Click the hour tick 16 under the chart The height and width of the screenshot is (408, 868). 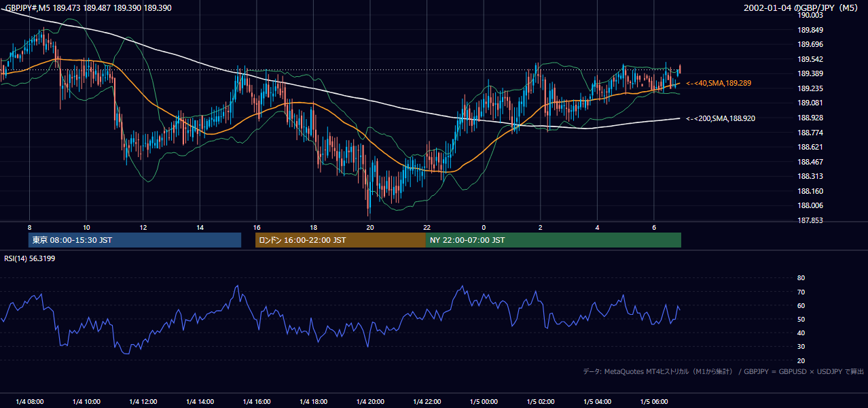coord(257,227)
